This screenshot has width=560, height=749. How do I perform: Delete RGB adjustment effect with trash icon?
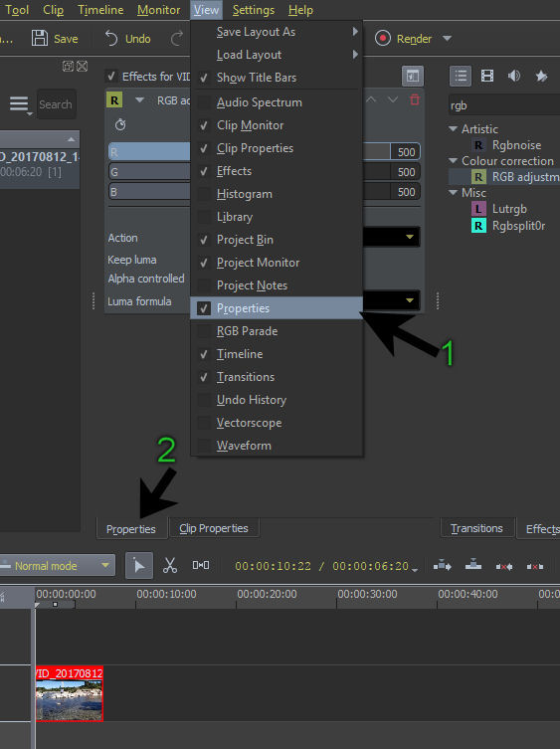pos(414,99)
